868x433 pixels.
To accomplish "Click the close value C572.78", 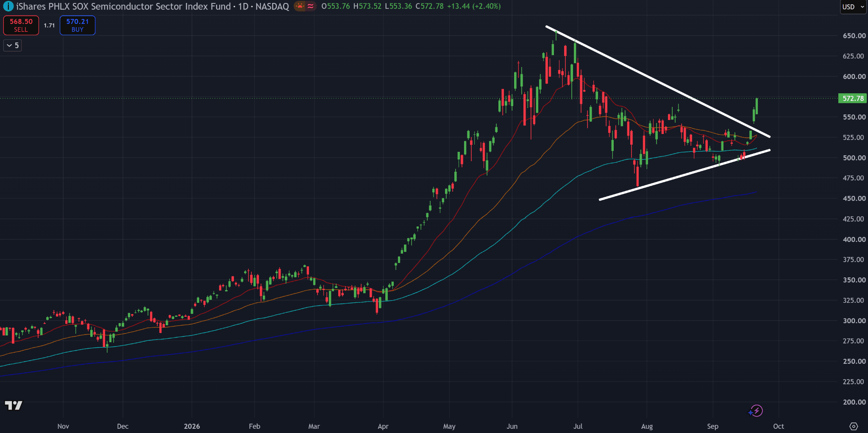I will [x=429, y=6].
